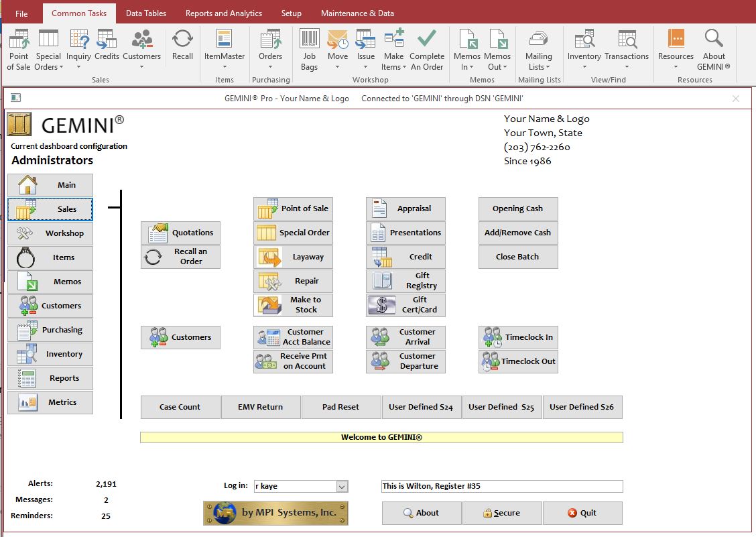The height and width of the screenshot is (537, 756).
Task: Click the Layaway button
Action: pos(293,257)
